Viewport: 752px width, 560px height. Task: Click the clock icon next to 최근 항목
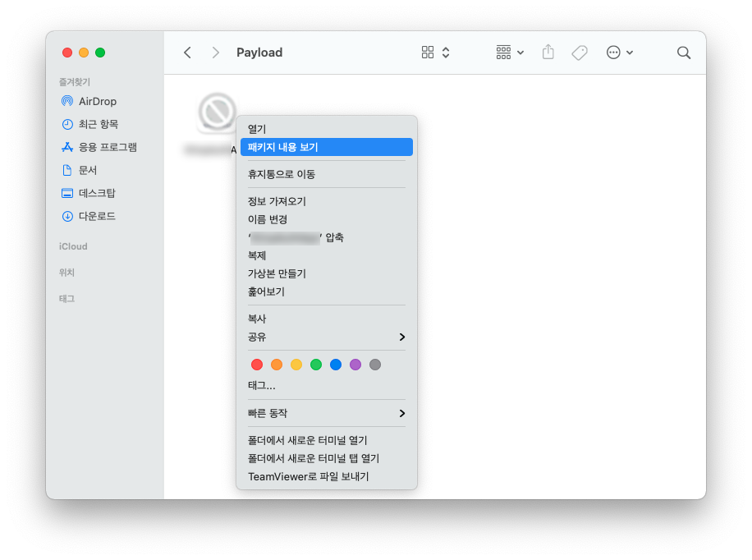point(67,124)
